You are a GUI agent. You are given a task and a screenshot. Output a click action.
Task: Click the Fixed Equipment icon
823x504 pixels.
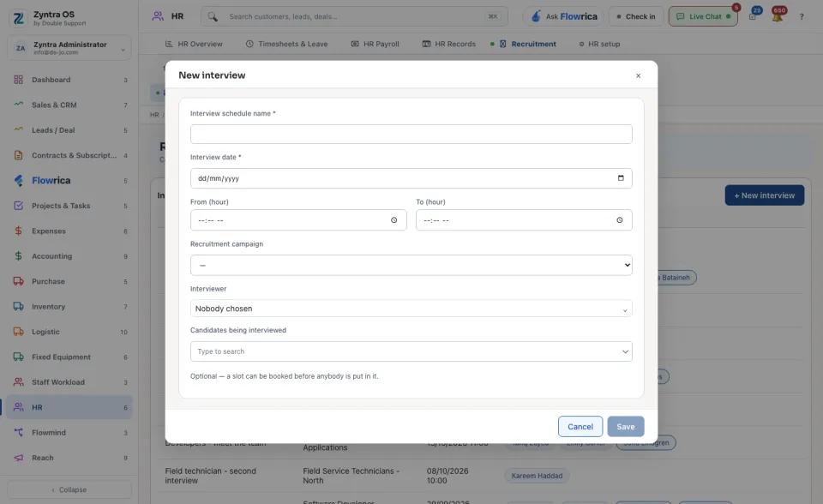18,357
